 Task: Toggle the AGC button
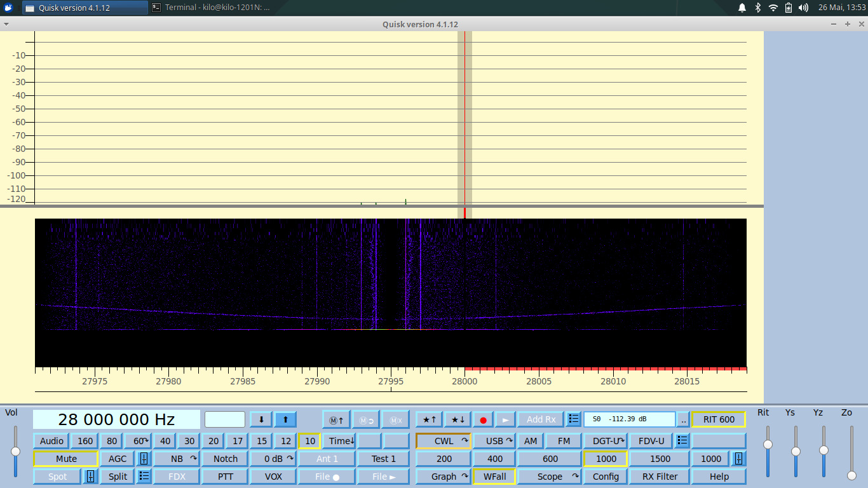(118, 459)
